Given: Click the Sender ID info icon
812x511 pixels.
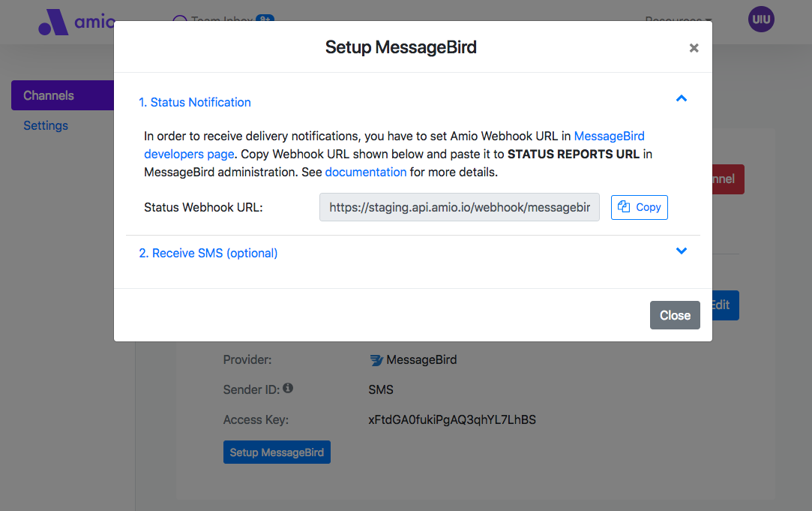Looking at the screenshot, I should tap(288, 388).
